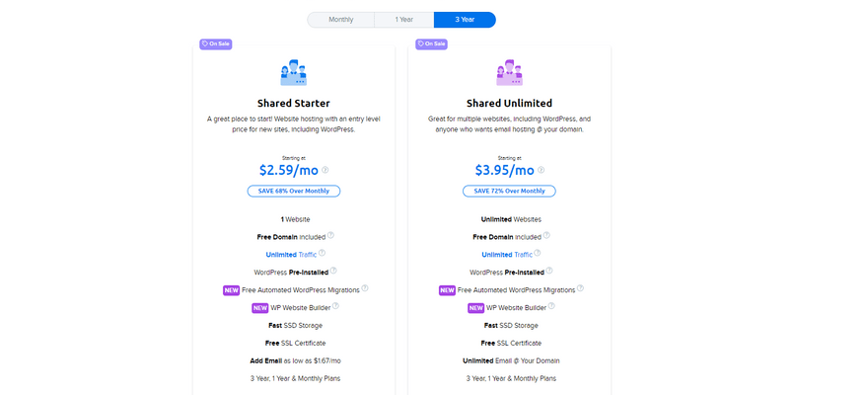Click Shared Starter WordPress Migrations help icon

point(365,288)
